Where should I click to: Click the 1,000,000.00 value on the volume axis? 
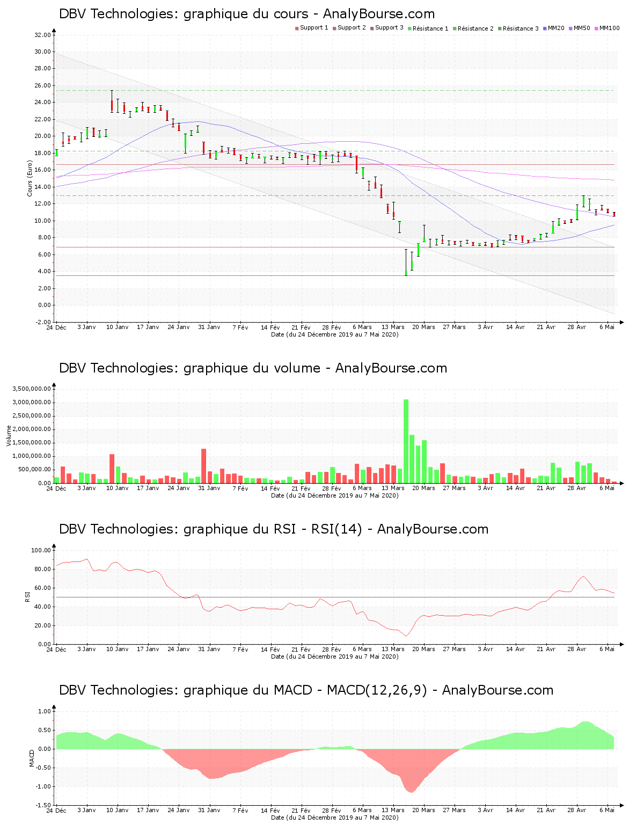[x=32, y=456]
